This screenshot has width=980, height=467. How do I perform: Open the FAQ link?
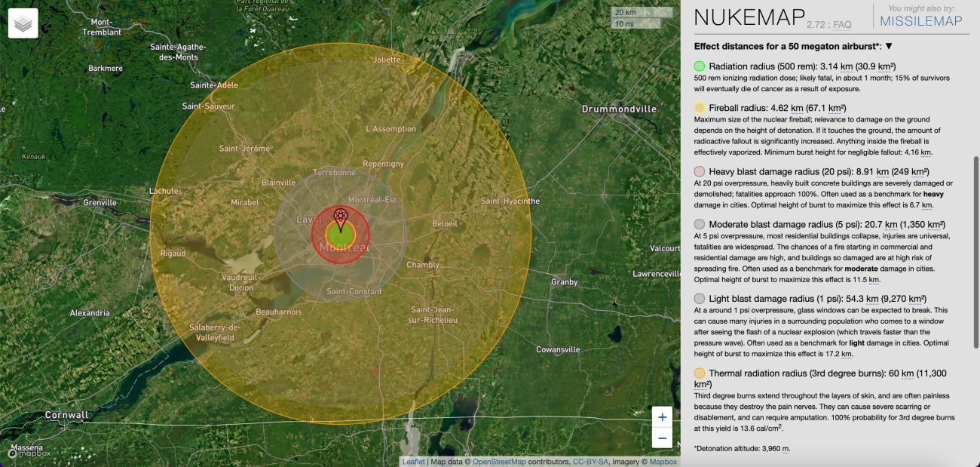(841, 25)
